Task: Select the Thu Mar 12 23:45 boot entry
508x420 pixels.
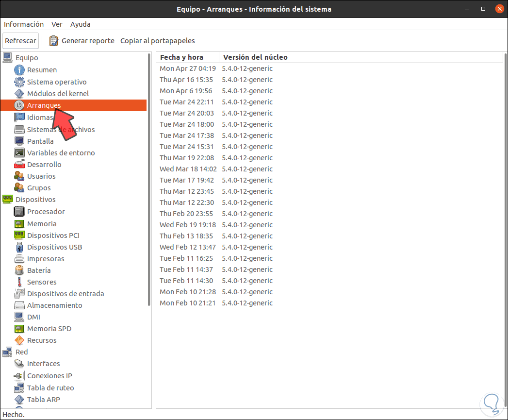Action: click(329, 191)
